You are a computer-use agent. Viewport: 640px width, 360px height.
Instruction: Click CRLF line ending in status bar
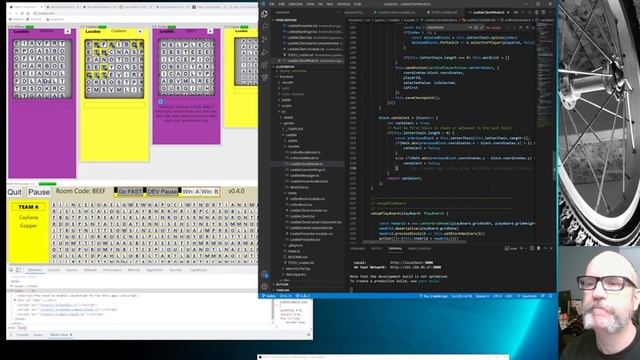(x=509, y=296)
